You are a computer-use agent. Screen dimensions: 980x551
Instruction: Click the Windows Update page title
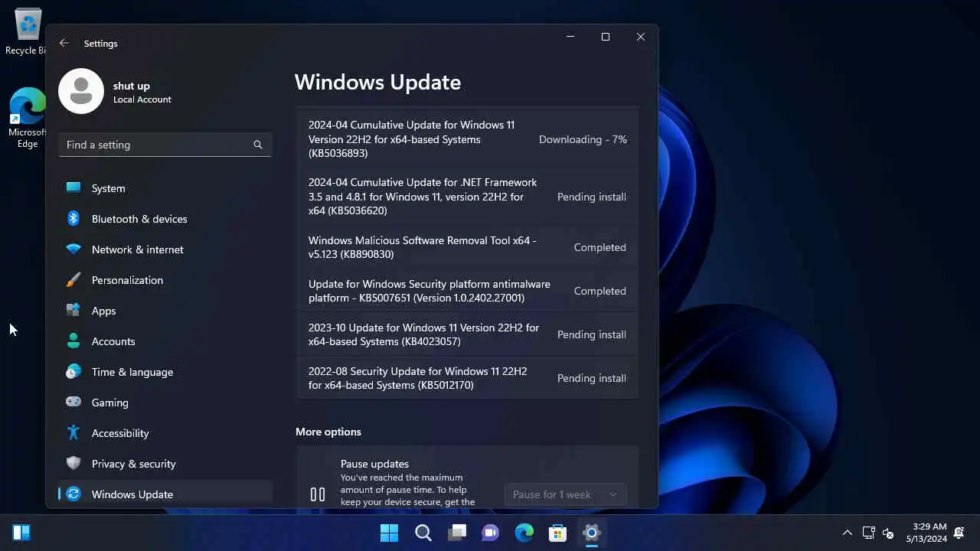click(x=377, y=82)
